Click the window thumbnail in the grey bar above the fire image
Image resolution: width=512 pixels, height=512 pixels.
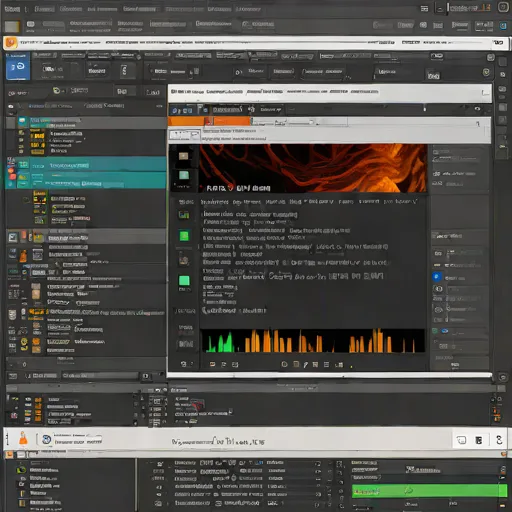(185, 136)
